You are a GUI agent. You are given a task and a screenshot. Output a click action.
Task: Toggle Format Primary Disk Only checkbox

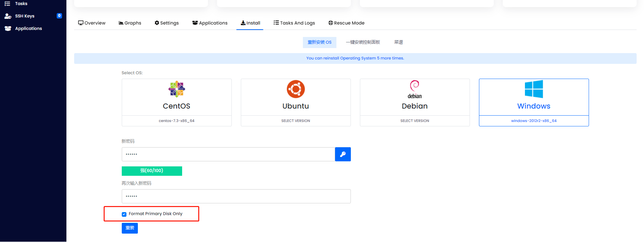[x=124, y=214]
